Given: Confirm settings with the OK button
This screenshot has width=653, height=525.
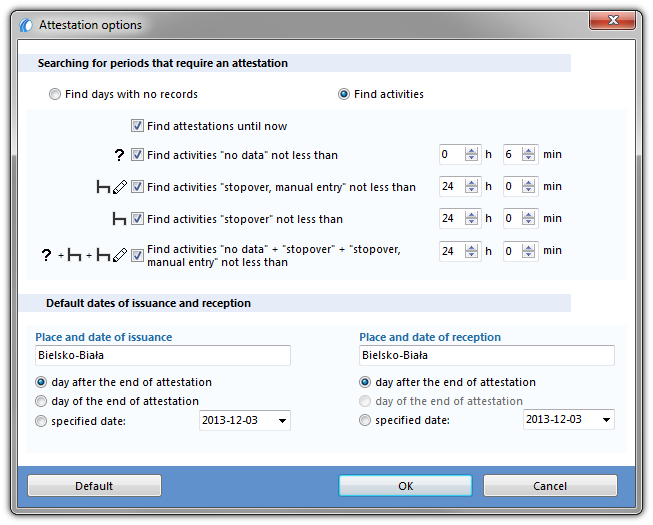Looking at the screenshot, I should tap(405, 486).
